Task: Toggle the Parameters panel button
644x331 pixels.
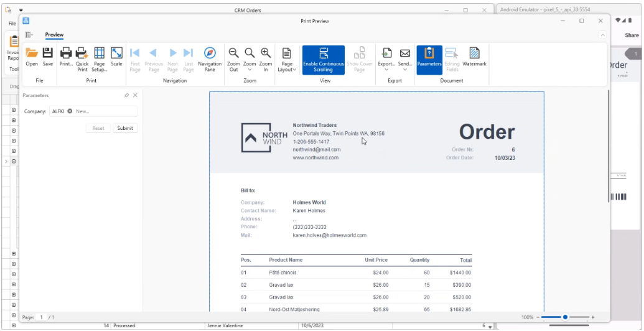Action: point(429,60)
